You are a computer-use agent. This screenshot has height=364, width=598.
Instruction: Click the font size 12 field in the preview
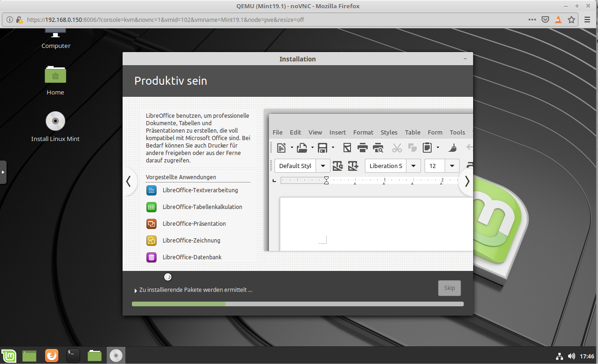tap(435, 166)
